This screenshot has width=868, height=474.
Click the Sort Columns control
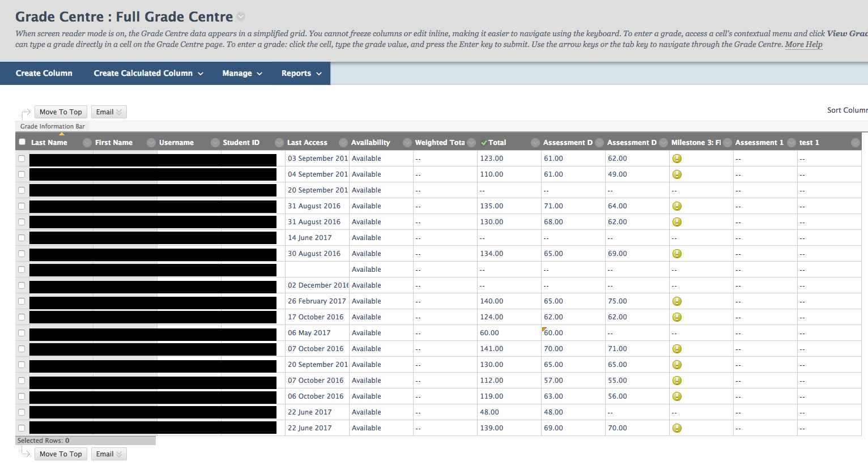pyautogui.click(x=848, y=110)
